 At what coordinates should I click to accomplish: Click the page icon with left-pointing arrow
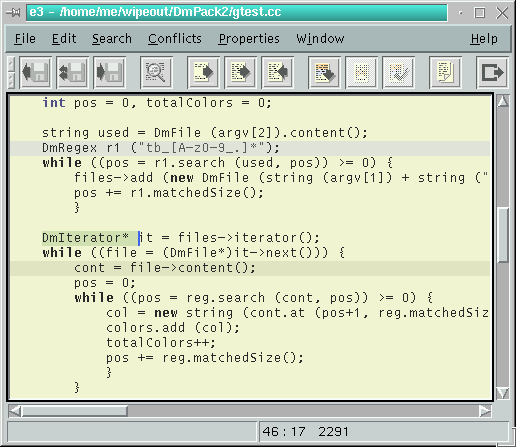point(278,72)
